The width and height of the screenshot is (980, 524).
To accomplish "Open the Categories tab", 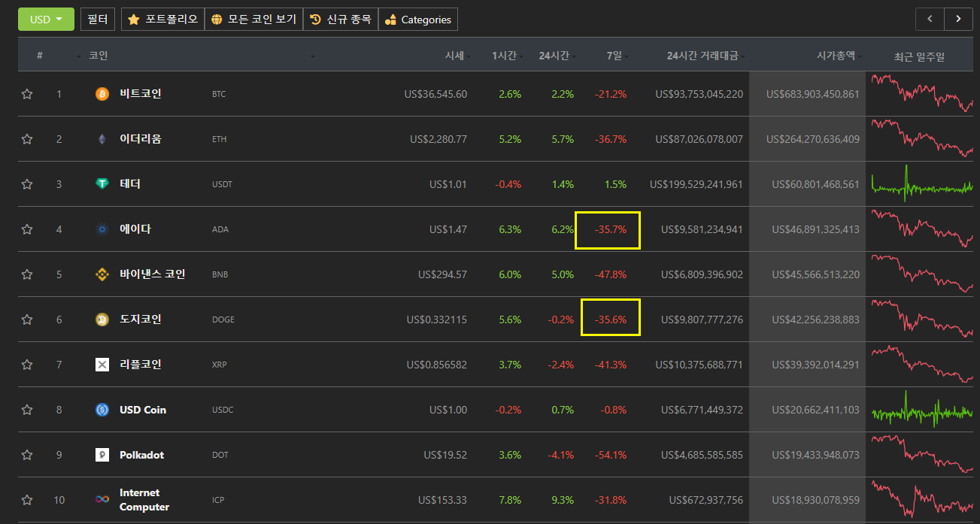I will coord(418,19).
